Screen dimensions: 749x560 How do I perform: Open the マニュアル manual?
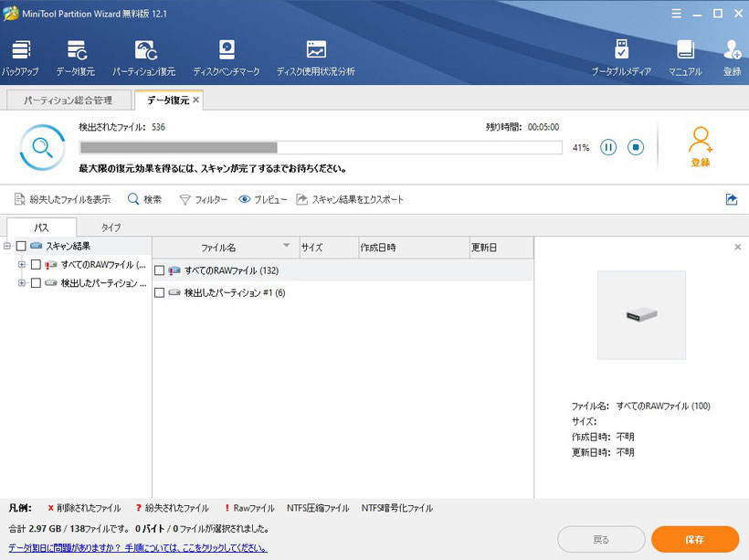tap(685, 58)
